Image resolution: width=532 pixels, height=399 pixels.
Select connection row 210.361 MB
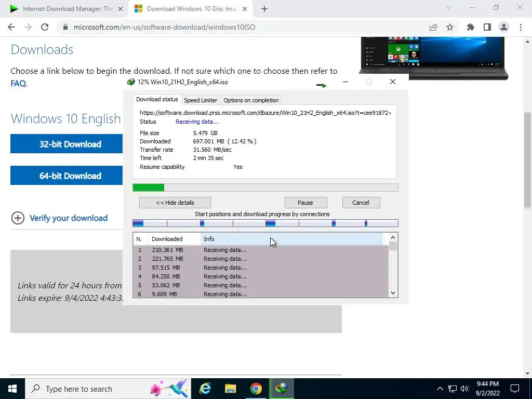click(x=261, y=250)
